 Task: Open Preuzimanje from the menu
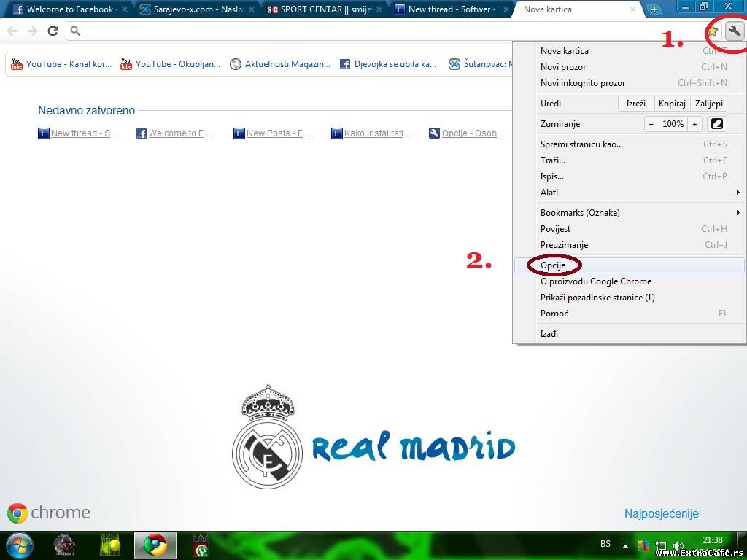[630, 245]
